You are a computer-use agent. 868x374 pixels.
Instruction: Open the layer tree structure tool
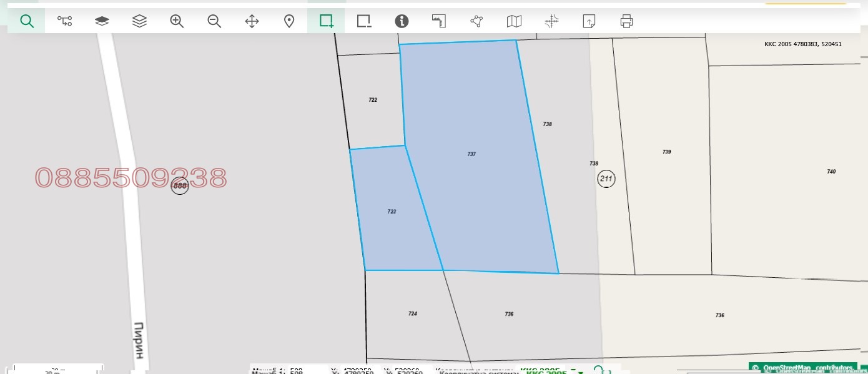(64, 21)
